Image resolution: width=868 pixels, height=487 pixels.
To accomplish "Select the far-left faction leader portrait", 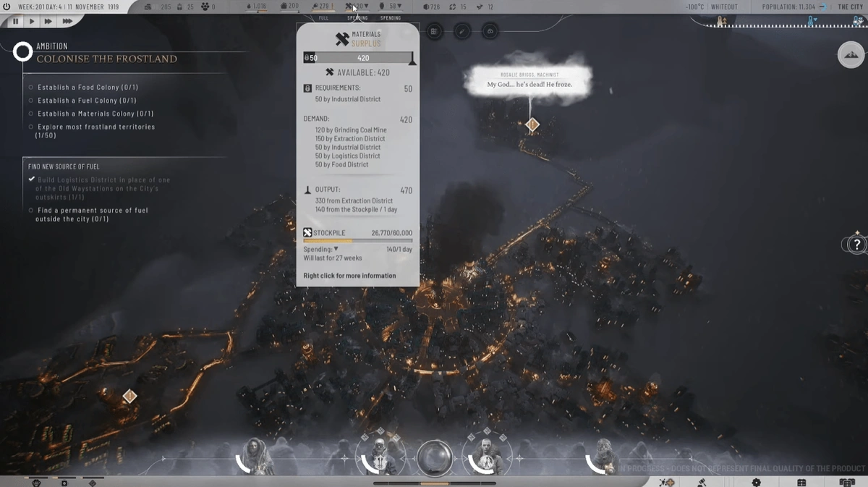I will coord(256,457).
